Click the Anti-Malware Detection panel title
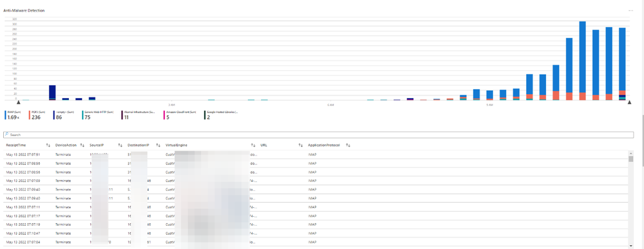This screenshot has width=644, height=249. click(x=24, y=10)
